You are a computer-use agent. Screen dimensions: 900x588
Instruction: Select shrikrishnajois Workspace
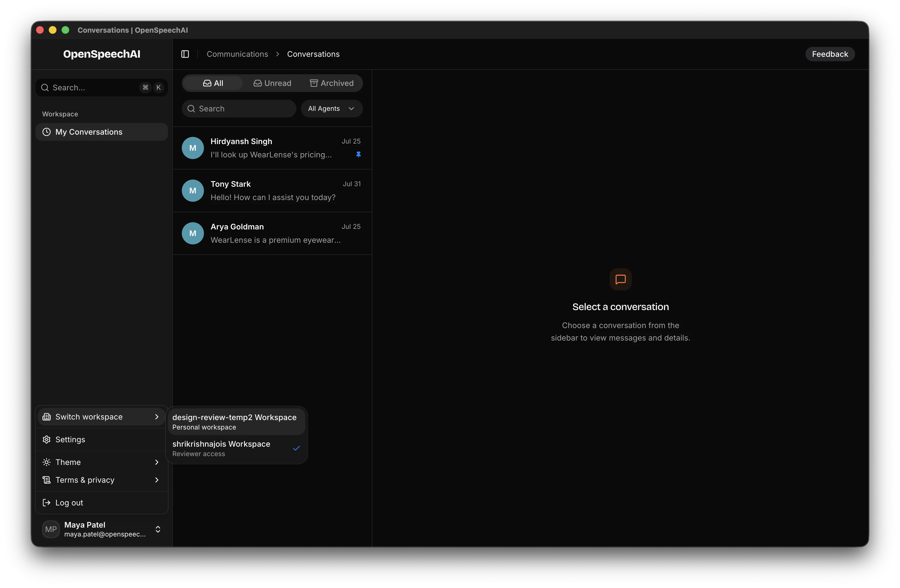point(237,448)
